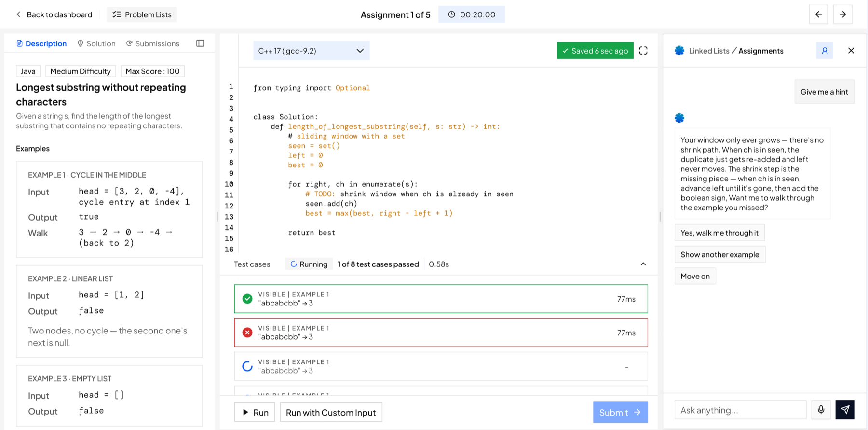The height and width of the screenshot is (430, 868).
Task: Switch to the Description tab
Action: (41, 43)
